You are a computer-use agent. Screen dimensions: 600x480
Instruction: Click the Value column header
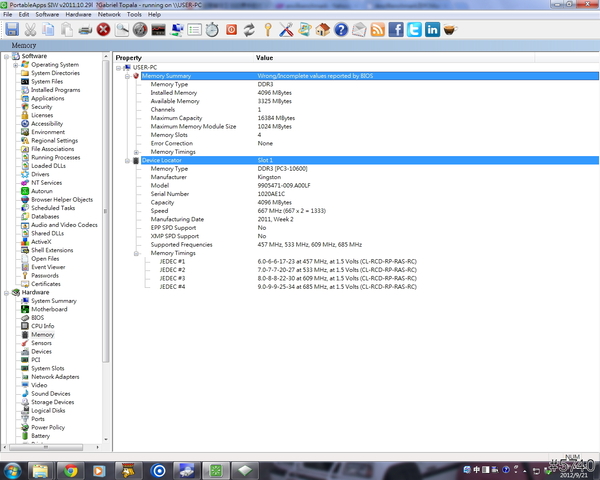pos(264,58)
